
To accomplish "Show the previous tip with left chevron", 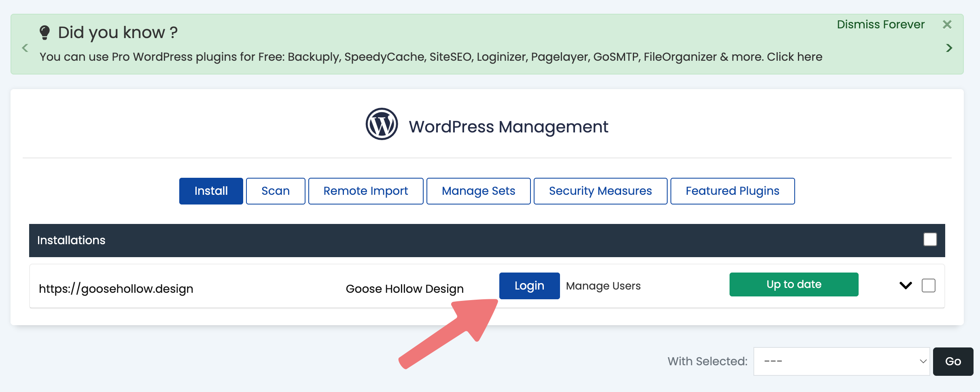I will coord(25,48).
